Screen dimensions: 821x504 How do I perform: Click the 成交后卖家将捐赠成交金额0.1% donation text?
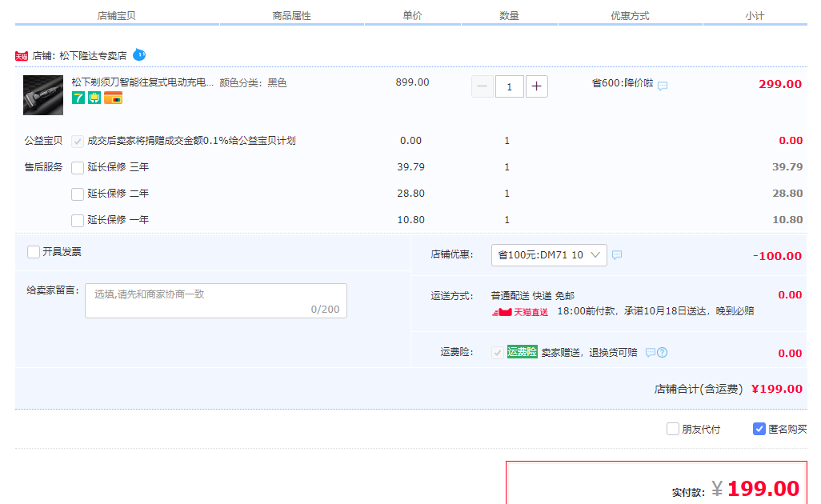point(191,140)
